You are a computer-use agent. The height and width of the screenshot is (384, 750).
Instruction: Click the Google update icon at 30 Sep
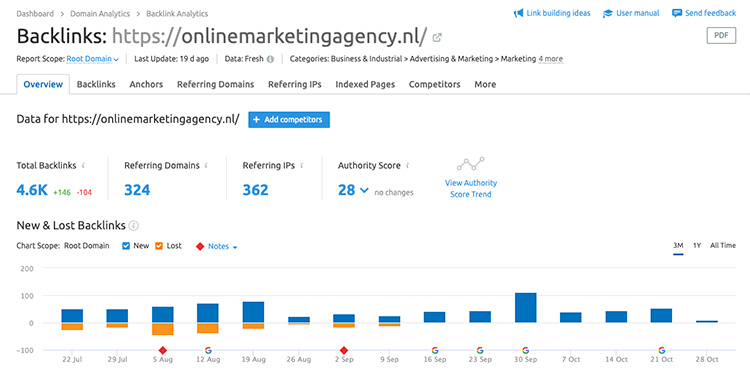pos(525,351)
